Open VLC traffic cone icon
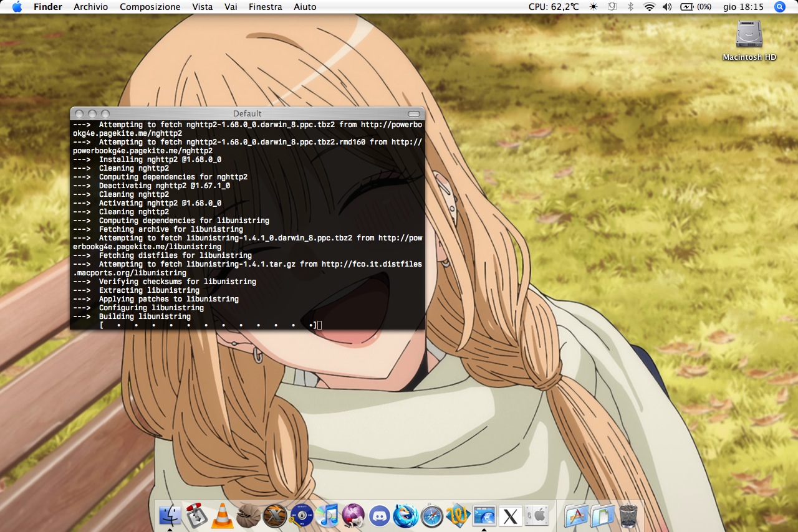 [222, 516]
